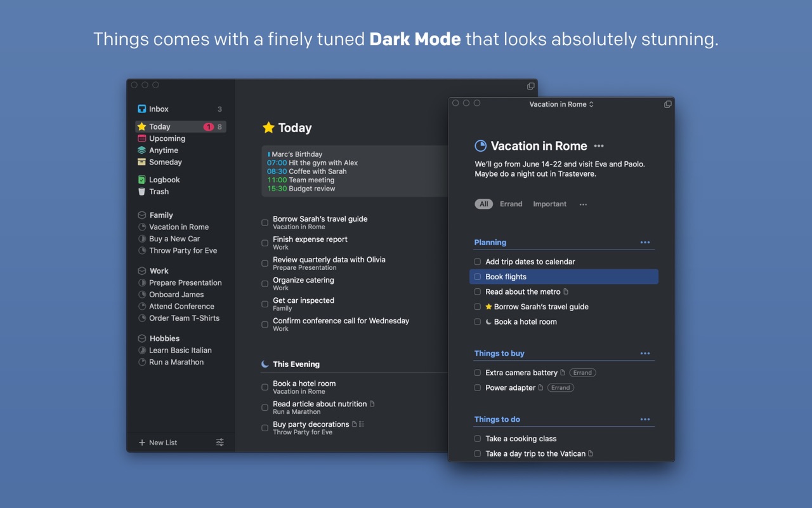Create a New List
Image resolution: width=812 pixels, height=508 pixels.
pos(158,443)
